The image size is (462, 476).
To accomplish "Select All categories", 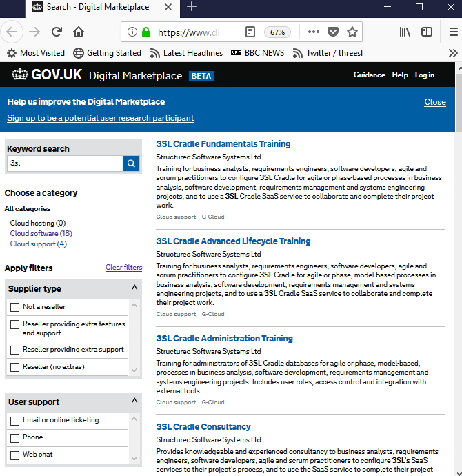I will click(x=28, y=208).
